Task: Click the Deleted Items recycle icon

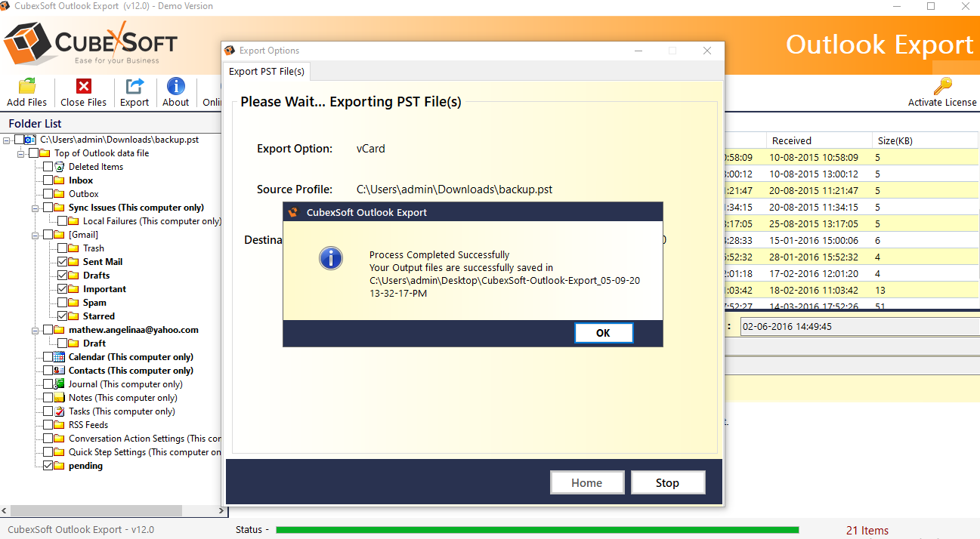Action: coord(60,167)
